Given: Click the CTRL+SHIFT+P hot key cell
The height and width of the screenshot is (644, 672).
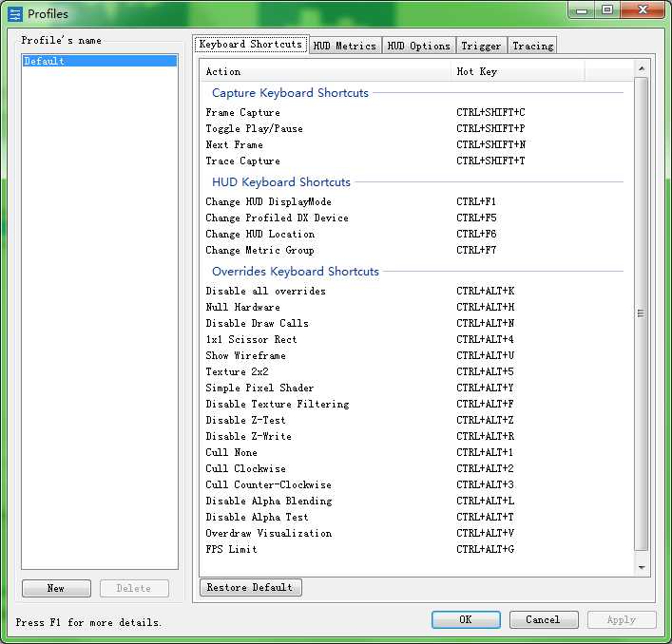Looking at the screenshot, I should [x=490, y=128].
